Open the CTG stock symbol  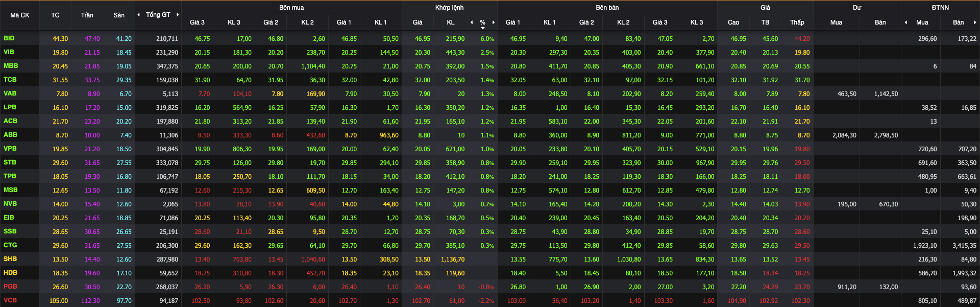click(10, 245)
